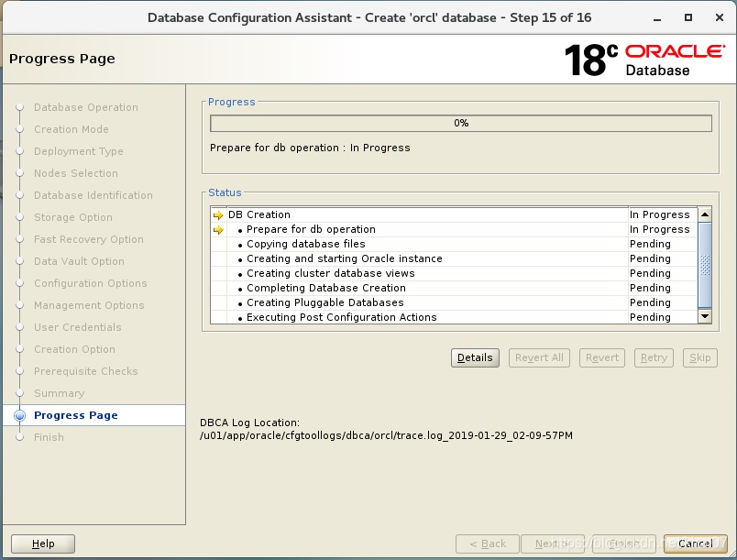
Task: Click the Progress Page step bullet icon
Action: [x=20, y=415]
